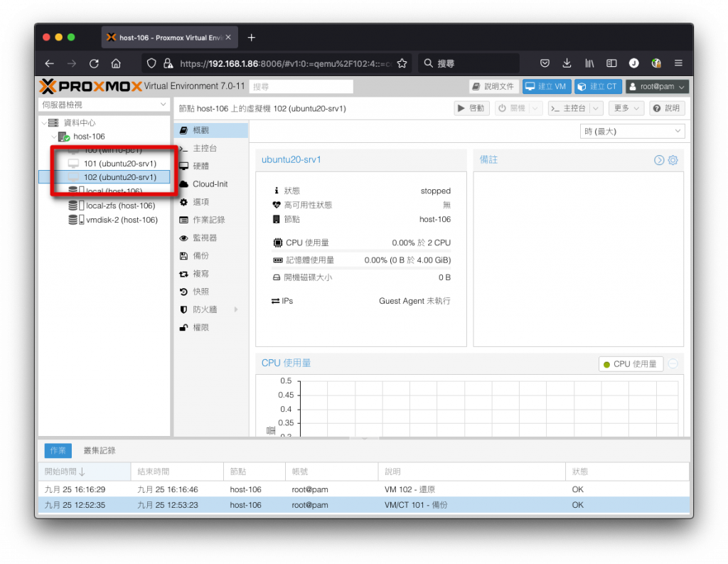Open 硬體 hardware section

(x=210, y=166)
